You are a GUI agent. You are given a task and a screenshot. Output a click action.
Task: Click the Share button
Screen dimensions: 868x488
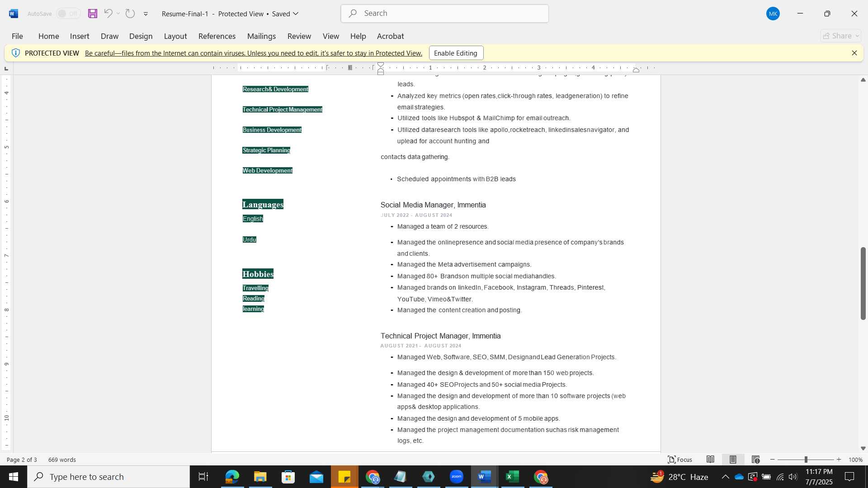point(841,36)
